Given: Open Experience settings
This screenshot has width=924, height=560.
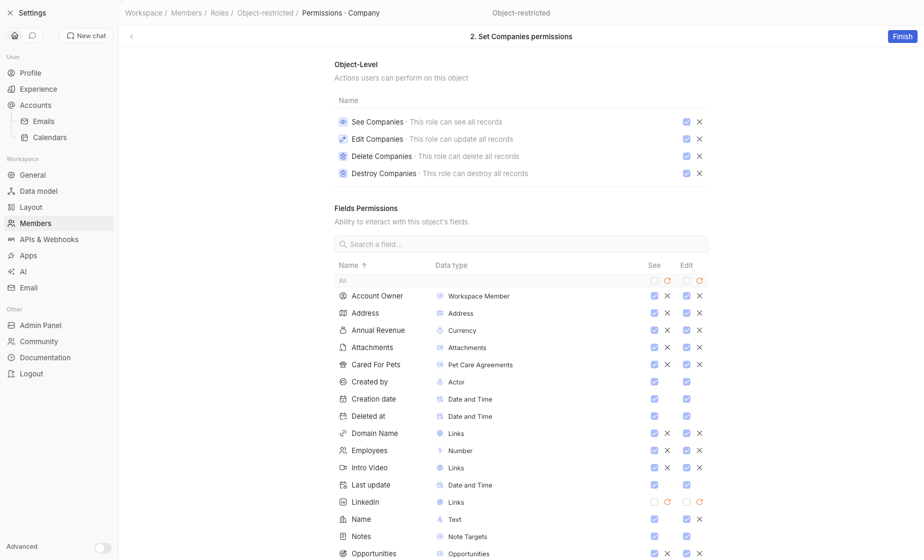Looking at the screenshot, I should pyautogui.click(x=59, y=89).
